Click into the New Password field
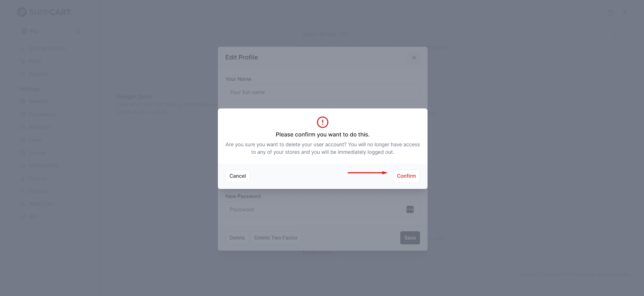Viewport: 644px width, 296px height. click(315, 209)
